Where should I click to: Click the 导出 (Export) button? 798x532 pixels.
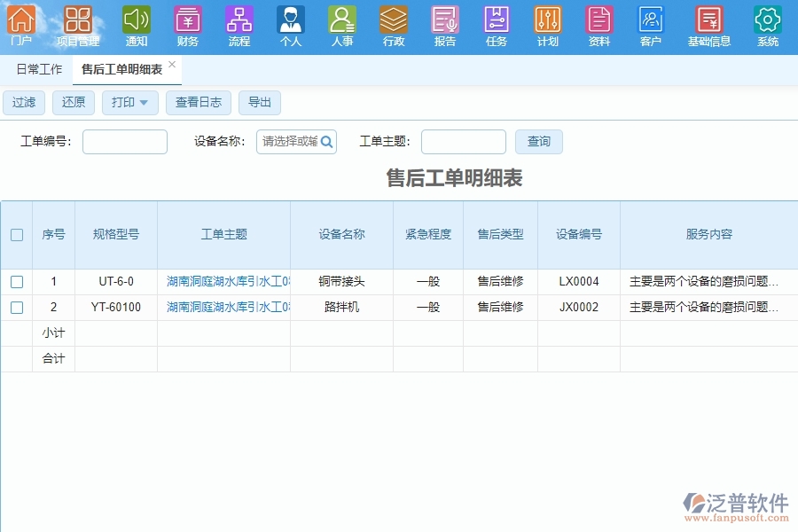coord(259,102)
